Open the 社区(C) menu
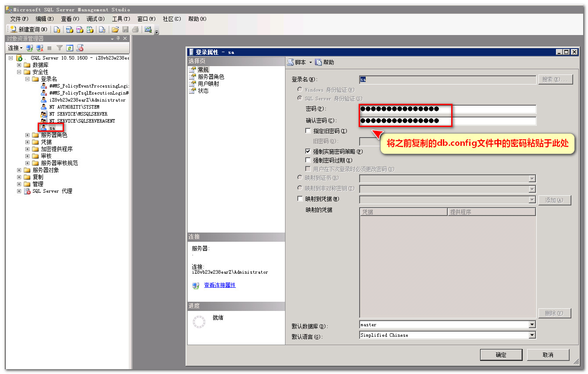The width and height of the screenshot is (588, 374). (171, 19)
